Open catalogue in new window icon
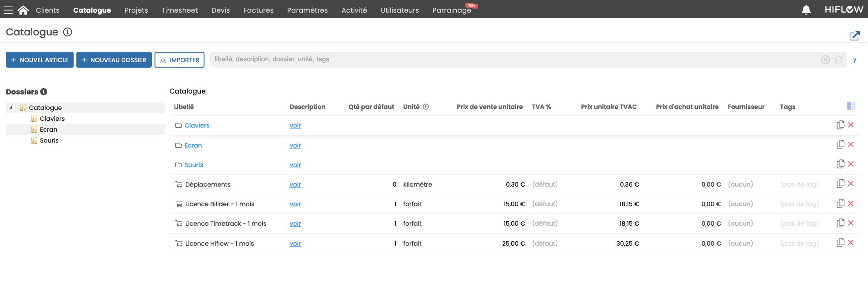Screen dimensions: 868x302 [855, 35]
